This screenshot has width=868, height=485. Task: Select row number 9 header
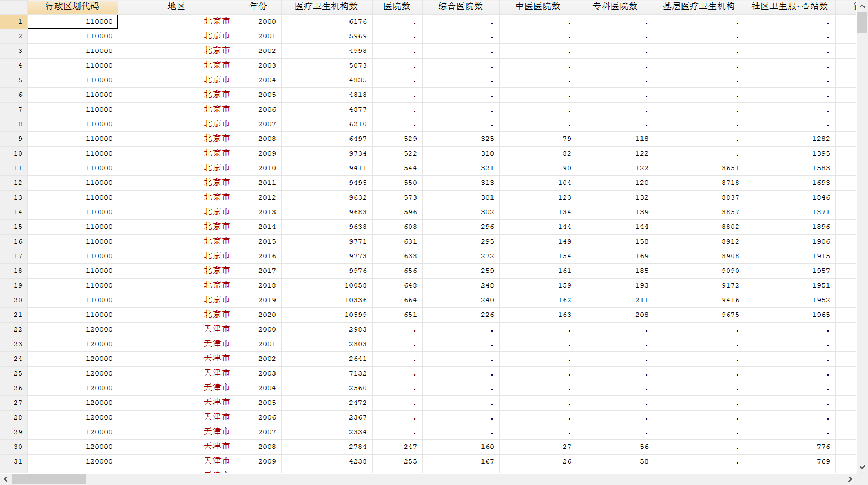[14, 139]
